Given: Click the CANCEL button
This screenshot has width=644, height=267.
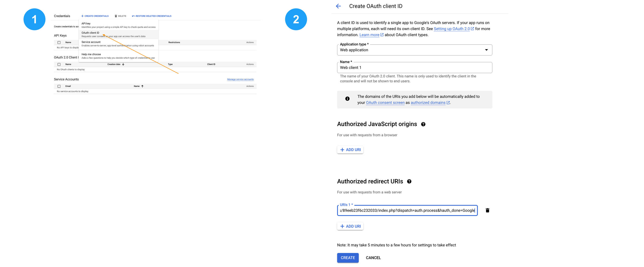Looking at the screenshot, I should pyautogui.click(x=373, y=258).
